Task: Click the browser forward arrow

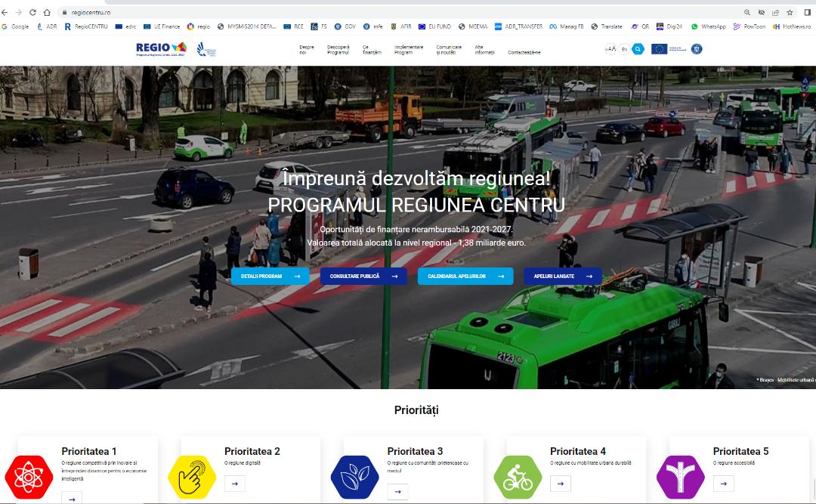Action: tap(18, 12)
